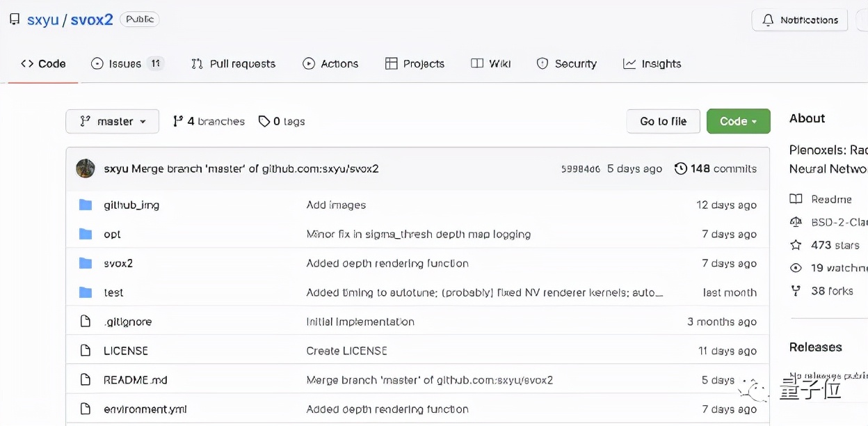Screen dimensions: 868x426
Task: Click the latest commit message 'Merge branch master'
Action: 255,168
